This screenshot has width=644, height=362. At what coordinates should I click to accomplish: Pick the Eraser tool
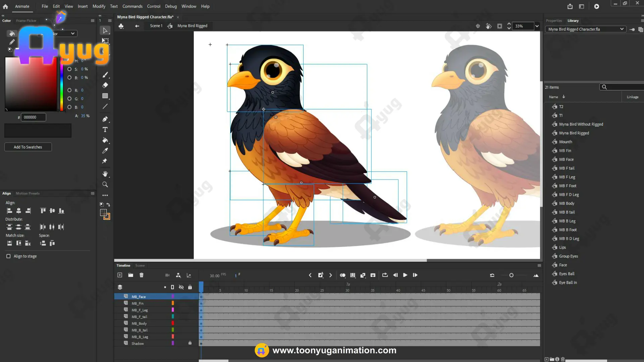105,85
